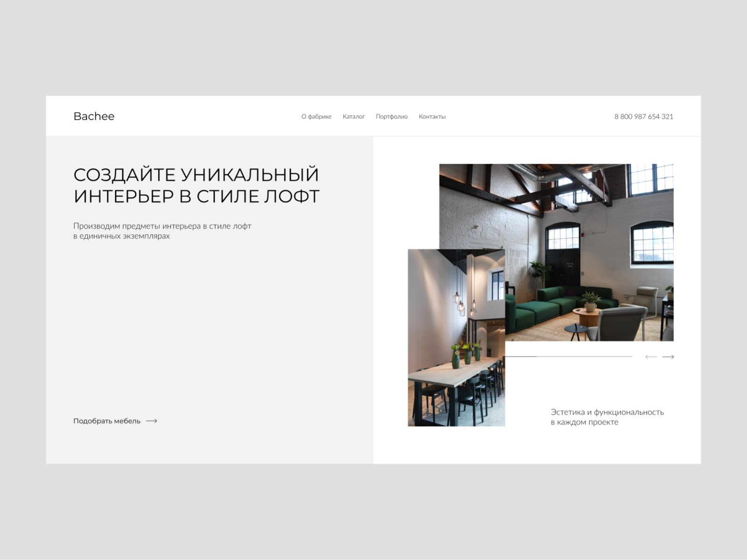Call the 8 800 987 654 321 number
747x560 pixels.
coord(644,116)
